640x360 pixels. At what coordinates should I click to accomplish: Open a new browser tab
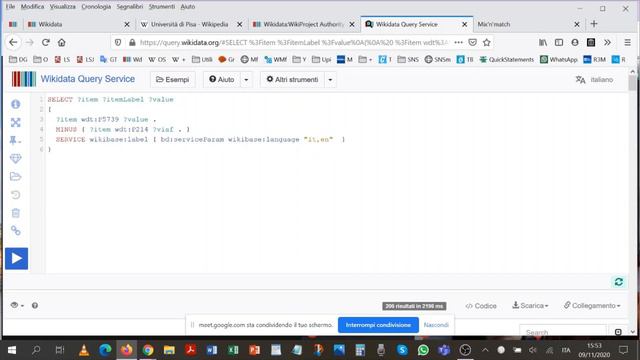tap(594, 24)
